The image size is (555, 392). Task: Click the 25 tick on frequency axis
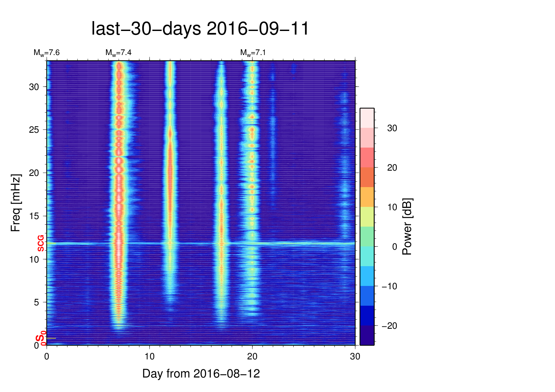point(34,130)
